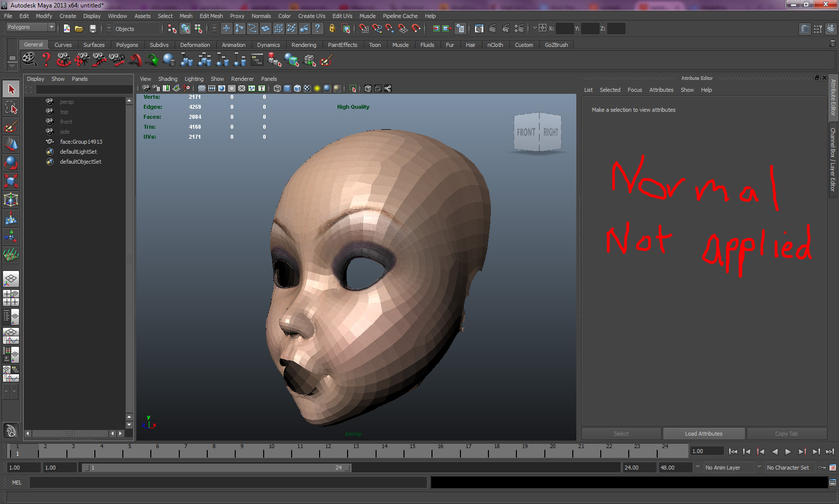Screen dimensions: 839x504
Task: Click the Render current frame clapper icon
Action: [x=492, y=28]
